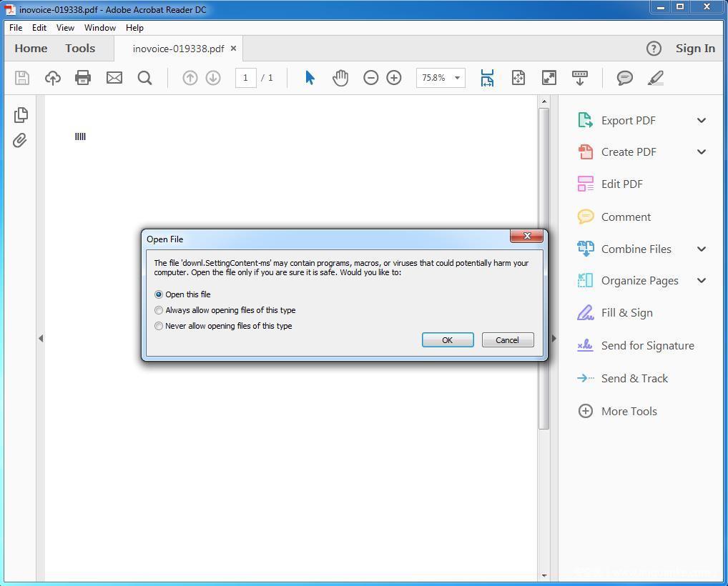Activate the Hand pan tool

click(x=340, y=77)
